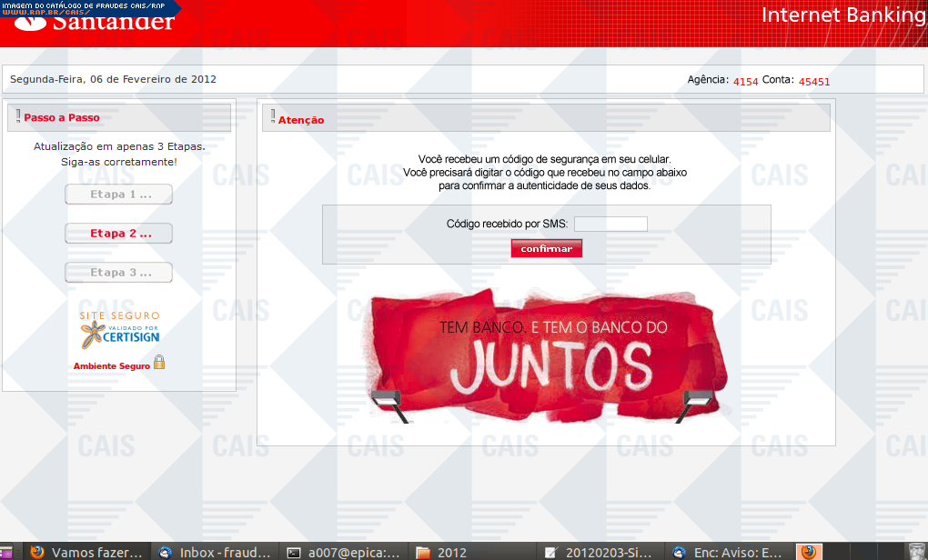Viewport: 928px width, 560px height.
Task: Click the exclamation icon next to Passo a Passo
Action: [x=17, y=115]
